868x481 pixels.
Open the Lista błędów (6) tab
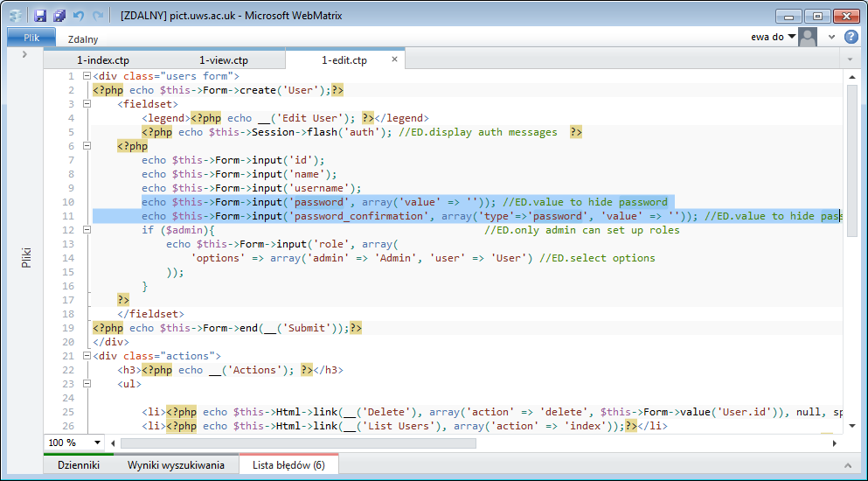(289, 465)
